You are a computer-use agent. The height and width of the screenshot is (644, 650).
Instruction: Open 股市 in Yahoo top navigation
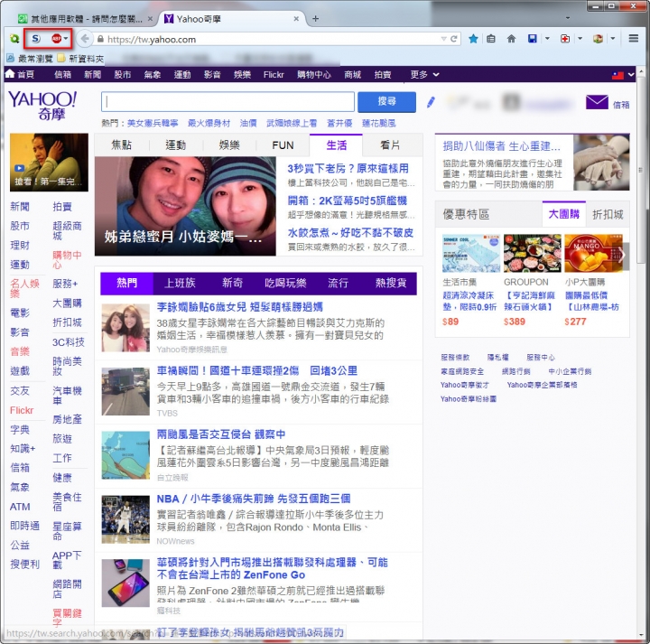point(122,75)
